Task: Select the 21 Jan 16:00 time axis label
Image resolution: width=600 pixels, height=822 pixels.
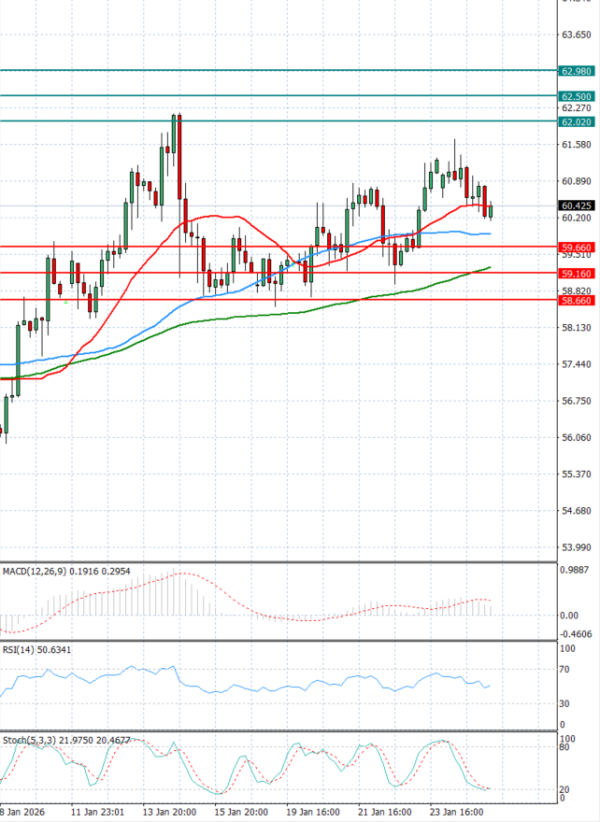Action: coord(383,811)
